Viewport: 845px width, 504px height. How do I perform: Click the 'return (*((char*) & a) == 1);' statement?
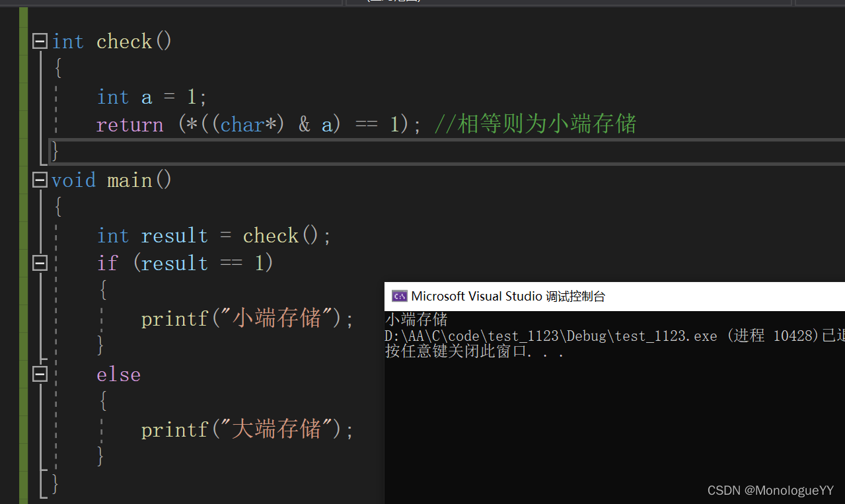pos(259,125)
